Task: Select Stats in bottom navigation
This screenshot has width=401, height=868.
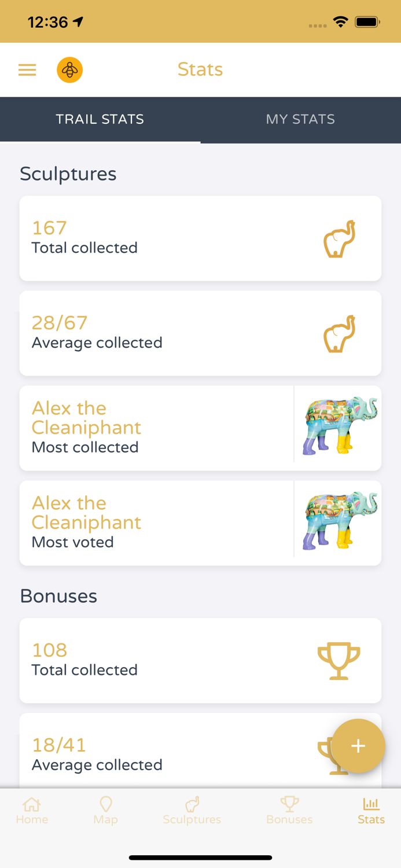Action: 371,811
